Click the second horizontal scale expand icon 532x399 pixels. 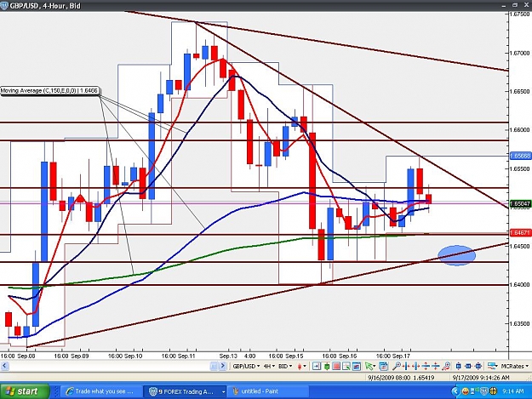416,366
